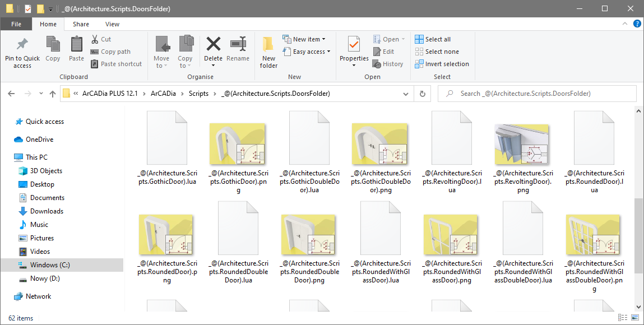
Task: Open Properties from the ribbon
Action: pyautogui.click(x=354, y=45)
